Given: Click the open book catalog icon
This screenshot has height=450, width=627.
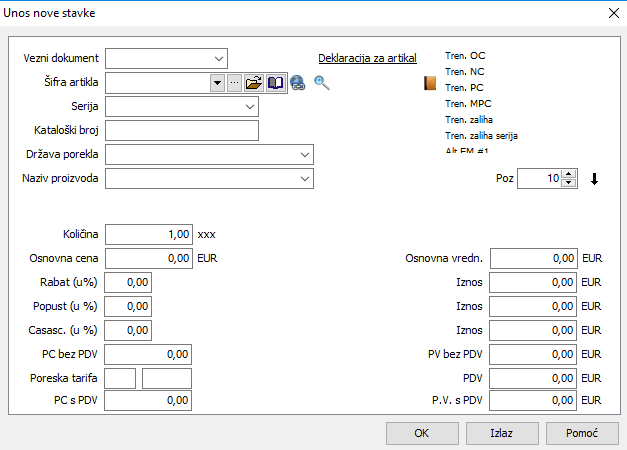Looking at the screenshot, I should (275, 83).
